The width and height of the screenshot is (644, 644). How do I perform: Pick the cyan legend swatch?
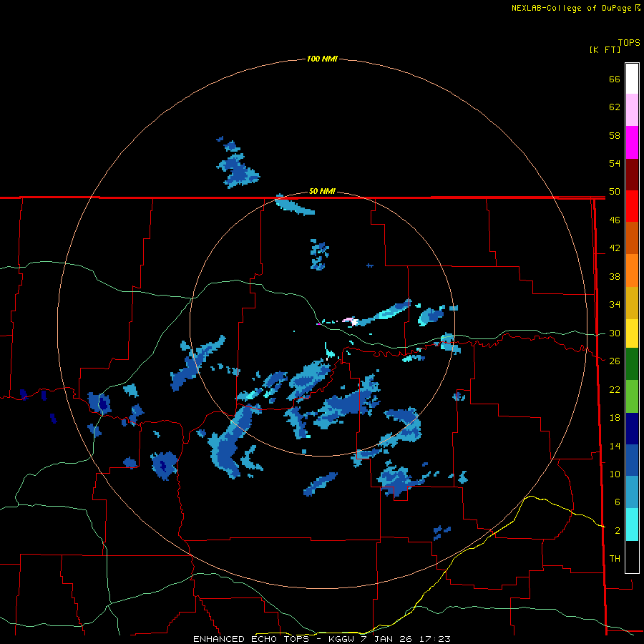[632, 525]
